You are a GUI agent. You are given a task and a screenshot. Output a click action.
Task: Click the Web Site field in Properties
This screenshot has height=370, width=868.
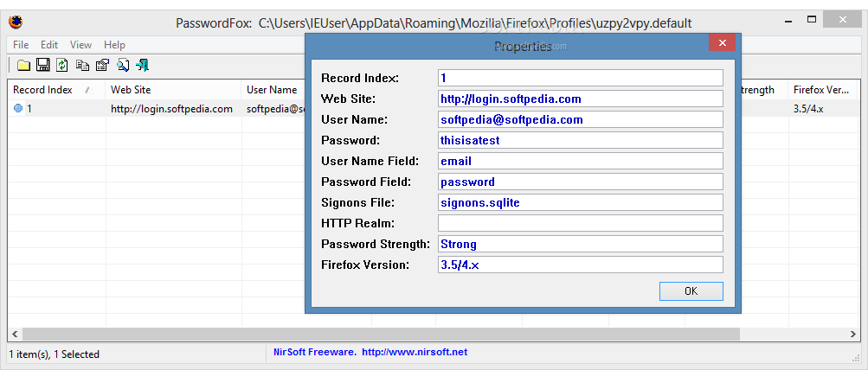(580, 99)
